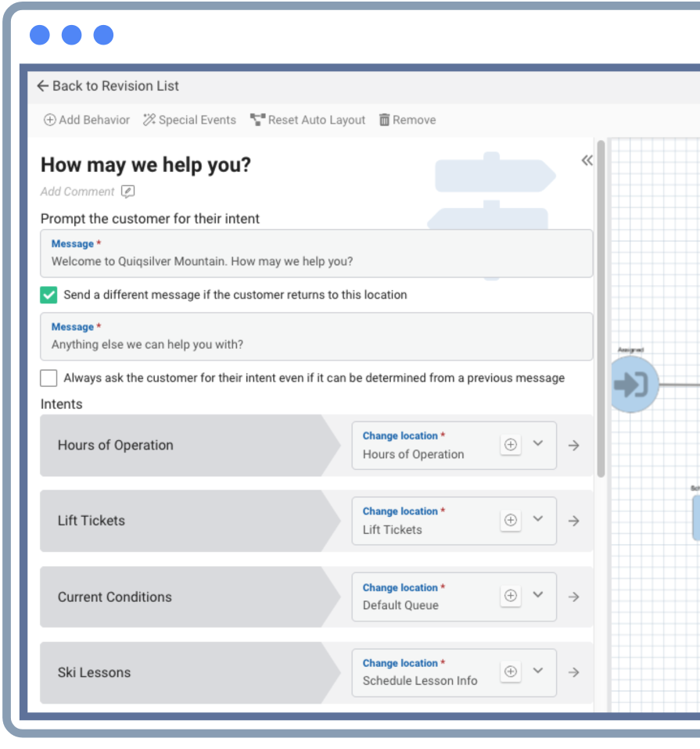Click plus icon in Lift Tickets row

510,521
